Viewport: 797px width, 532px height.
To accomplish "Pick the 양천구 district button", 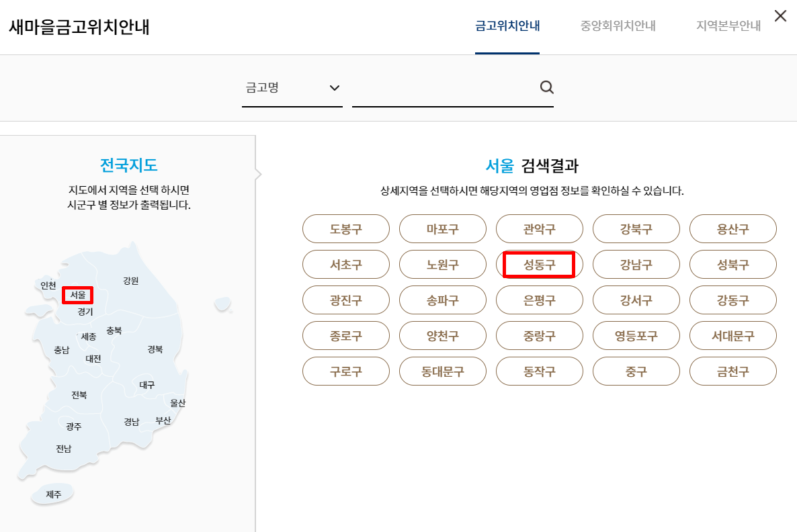I will pos(443,335).
